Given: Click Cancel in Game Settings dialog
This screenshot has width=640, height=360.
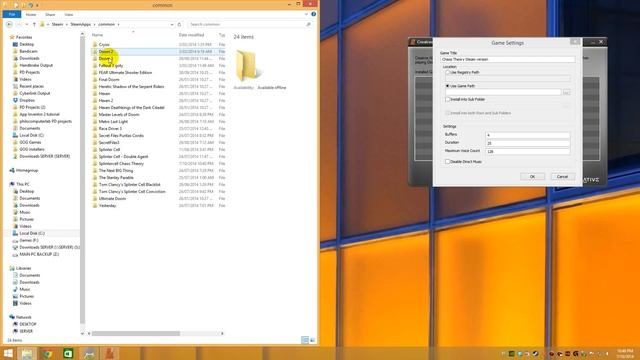Looking at the screenshot, I should (562, 177).
